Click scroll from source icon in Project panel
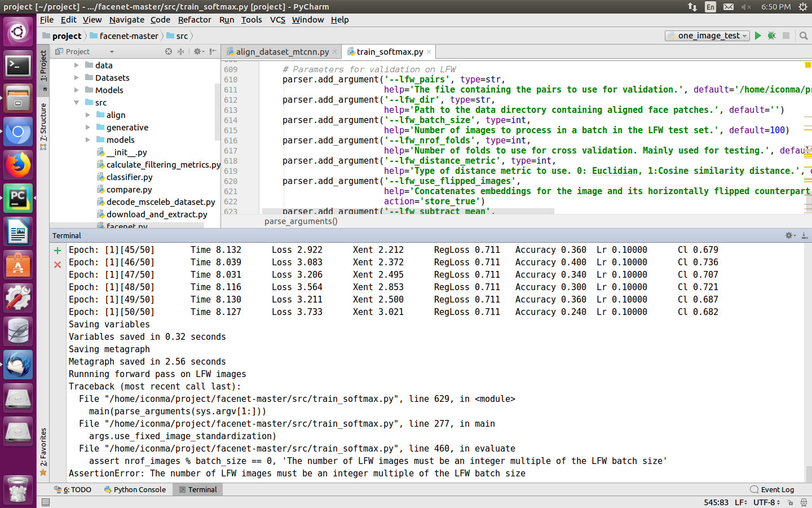 169,51
